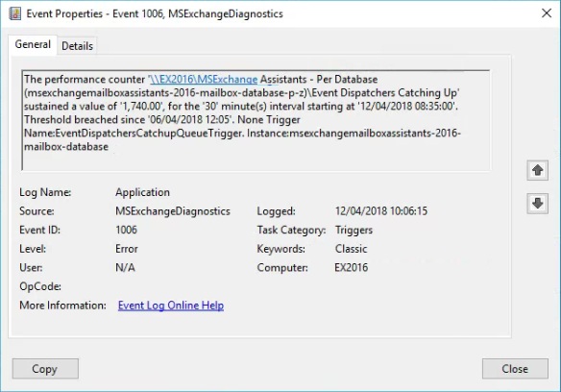Open the \\EX2016\MSExchange link in description
Viewport: 561px width, 392px height.
[x=204, y=79]
